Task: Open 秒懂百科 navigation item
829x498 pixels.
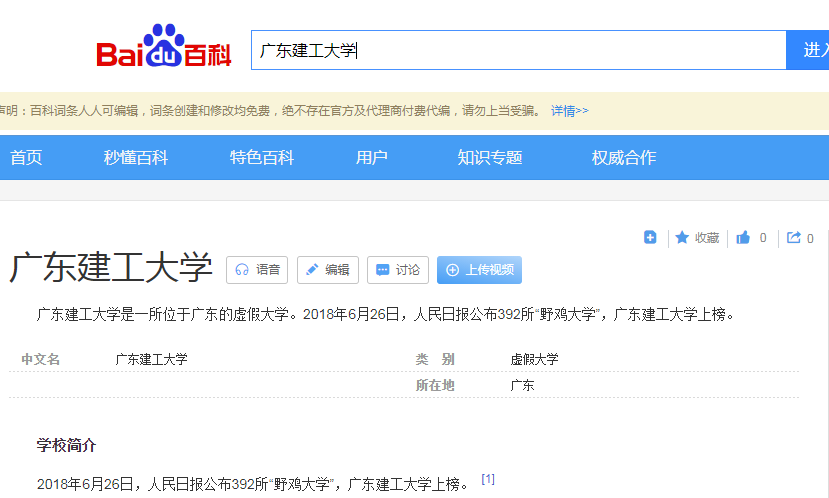Action: 136,158
